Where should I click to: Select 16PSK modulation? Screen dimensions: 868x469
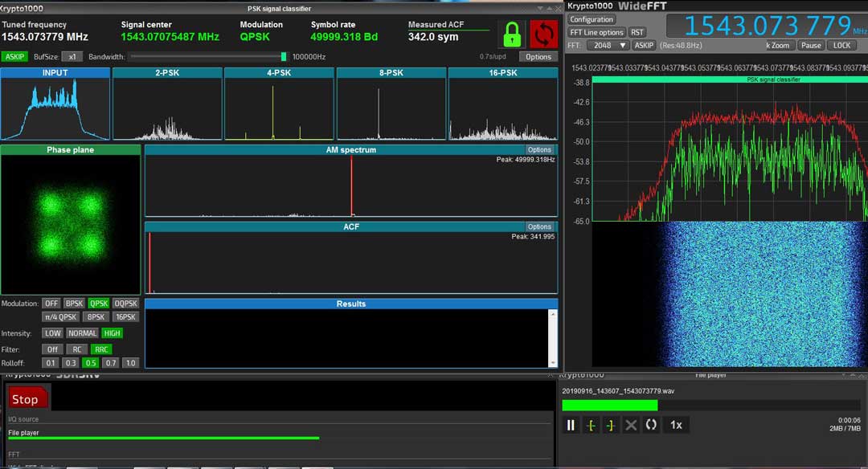click(125, 317)
